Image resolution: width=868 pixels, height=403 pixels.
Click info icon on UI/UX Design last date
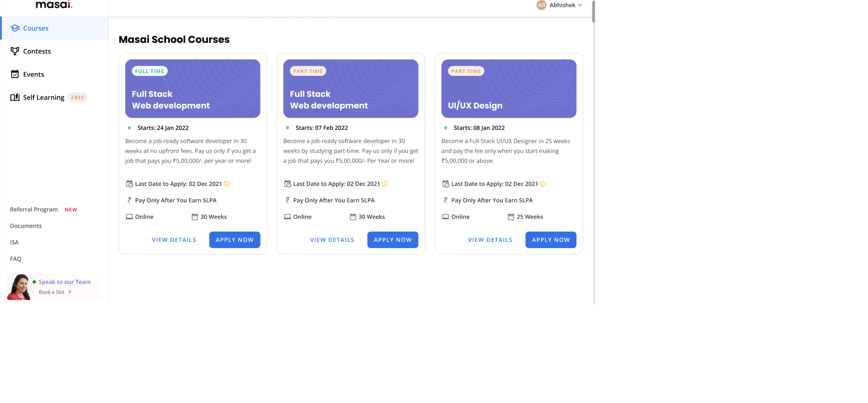click(543, 184)
